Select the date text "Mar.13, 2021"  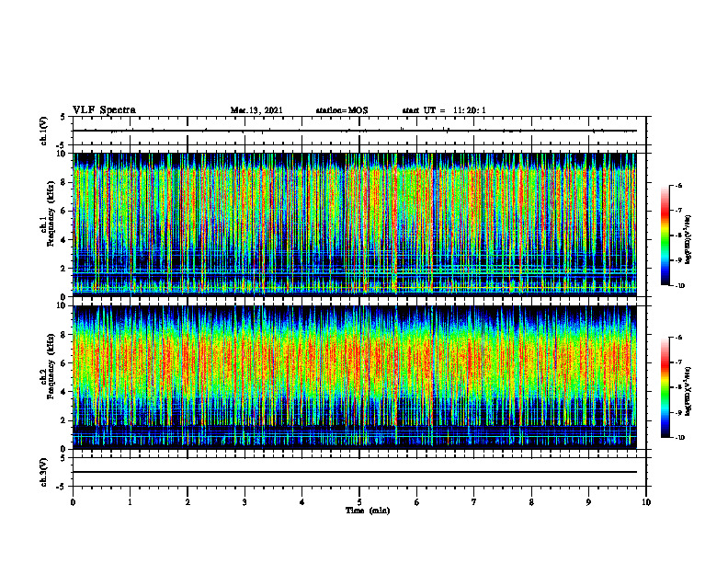(x=256, y=110)
